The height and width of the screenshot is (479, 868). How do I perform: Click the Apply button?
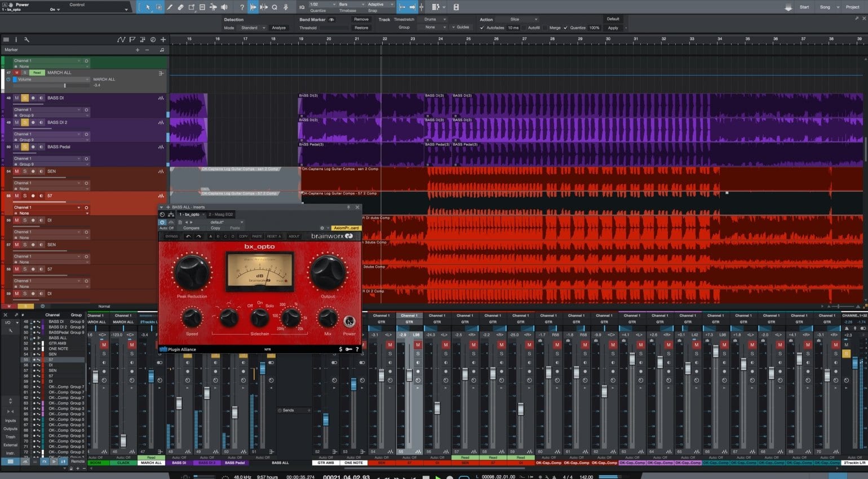point(613,28)
